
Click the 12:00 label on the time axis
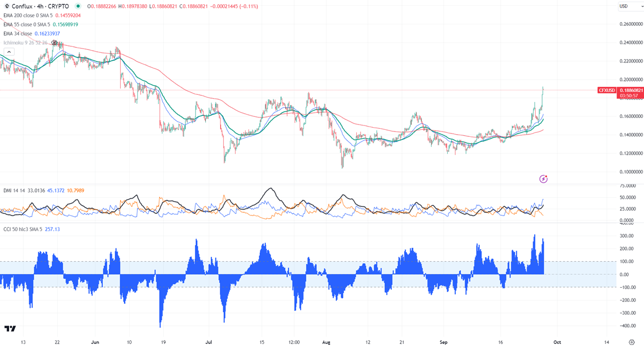[294, 342]
